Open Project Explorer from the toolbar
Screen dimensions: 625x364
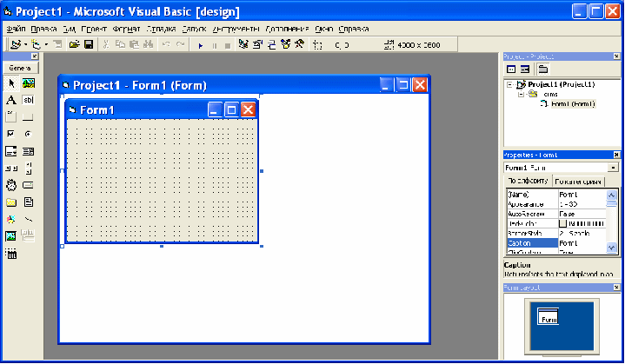243,44
